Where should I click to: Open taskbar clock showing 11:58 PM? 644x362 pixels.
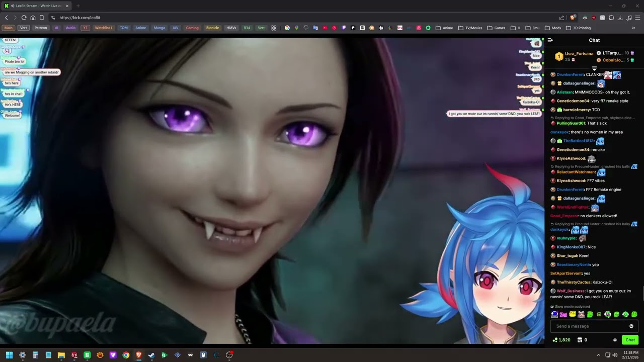(630, 355)
